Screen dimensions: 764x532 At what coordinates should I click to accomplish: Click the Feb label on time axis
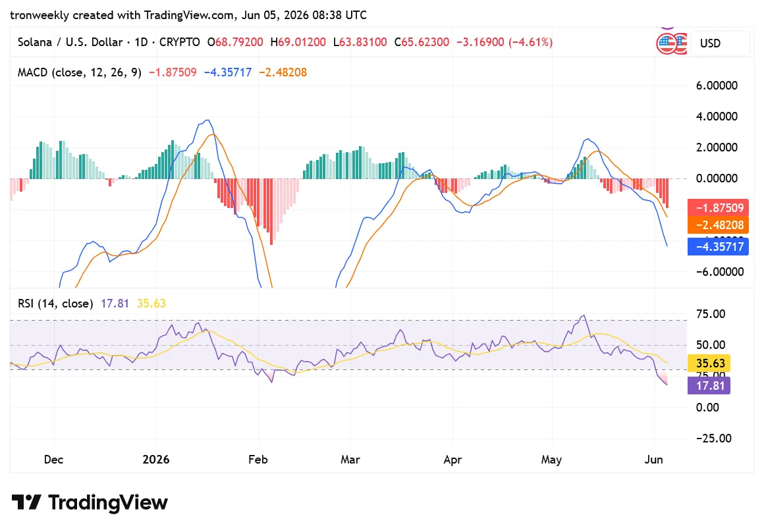[x=258, y=460]
